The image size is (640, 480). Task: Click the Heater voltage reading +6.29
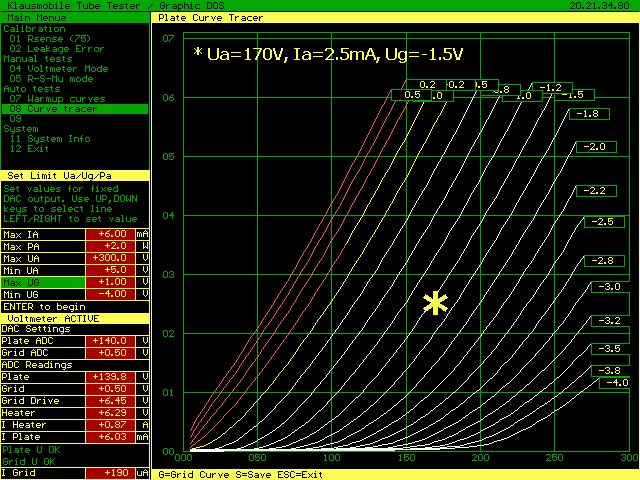pyautogui.click(x=110, y=413)
